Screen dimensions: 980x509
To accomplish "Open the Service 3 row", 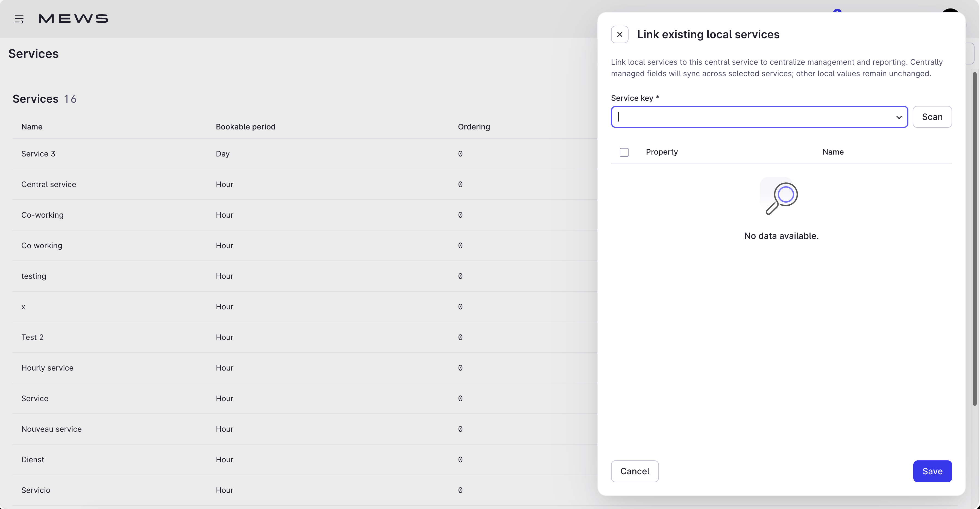I will point(305,154).
